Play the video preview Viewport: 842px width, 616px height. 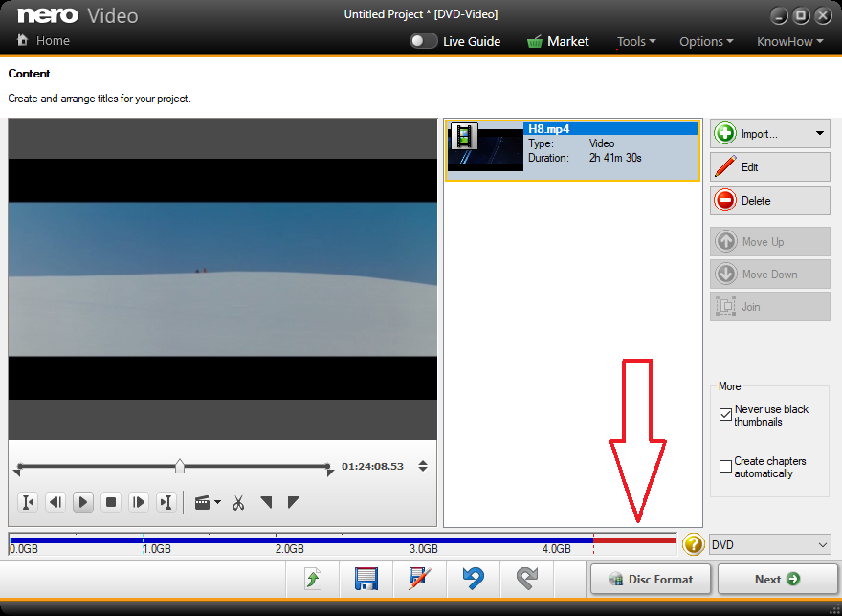[83, 502]
